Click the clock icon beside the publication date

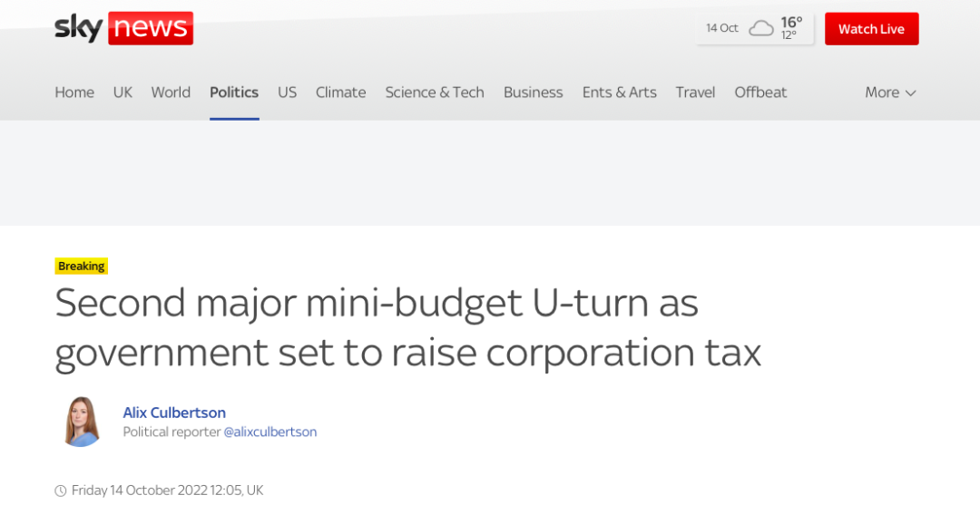[61, 490]
